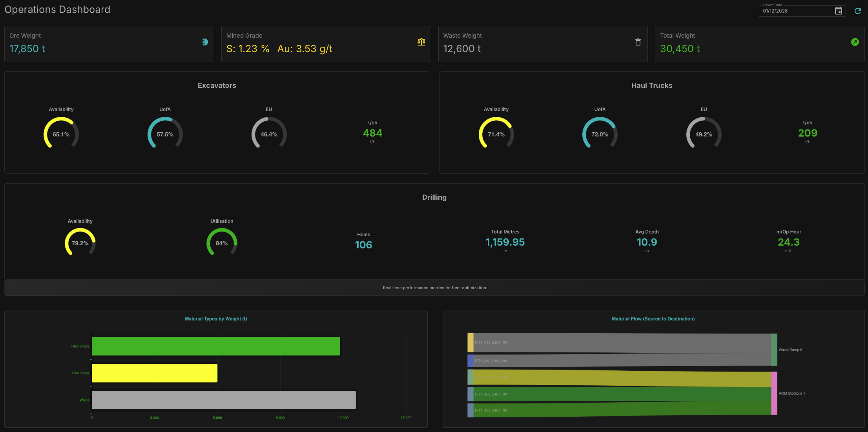Click the refresh dashboard icon

click(x=858, y=11)
